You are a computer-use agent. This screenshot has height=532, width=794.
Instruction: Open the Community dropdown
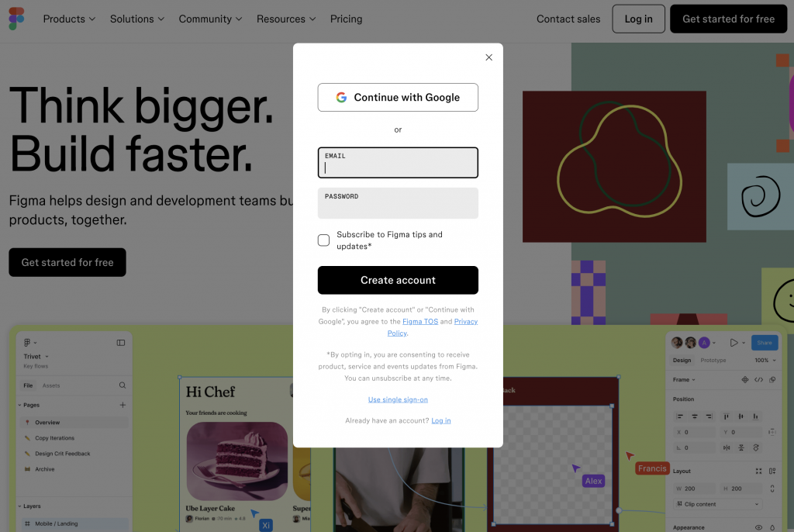[x=211, y=19]
